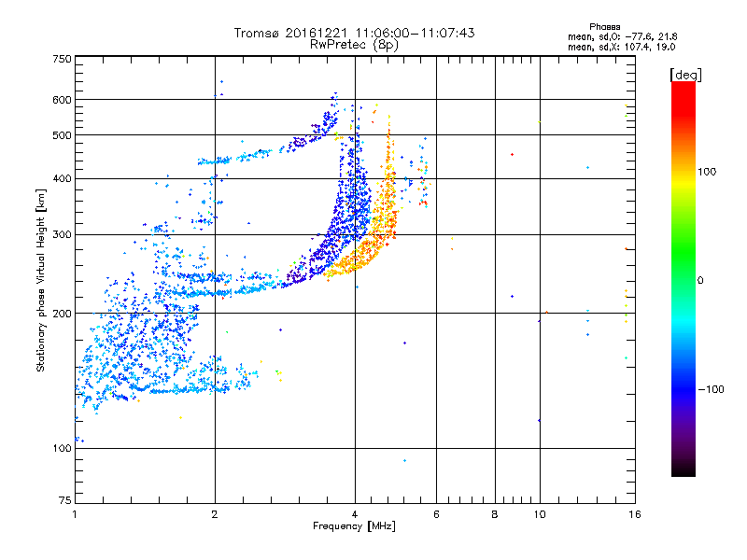Click the height axis label "100" on left axis
This screenshot has width=747, height=560.
point(62,449)
